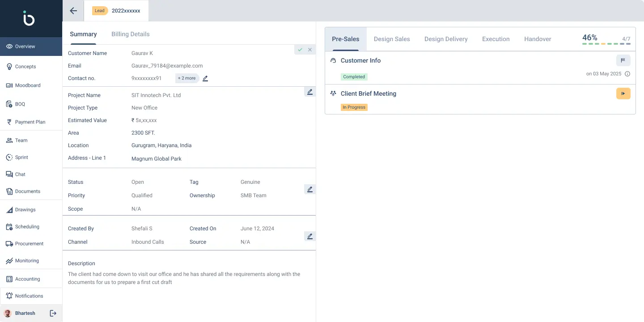Click the SMB Team ownership value

click(254, 195)
